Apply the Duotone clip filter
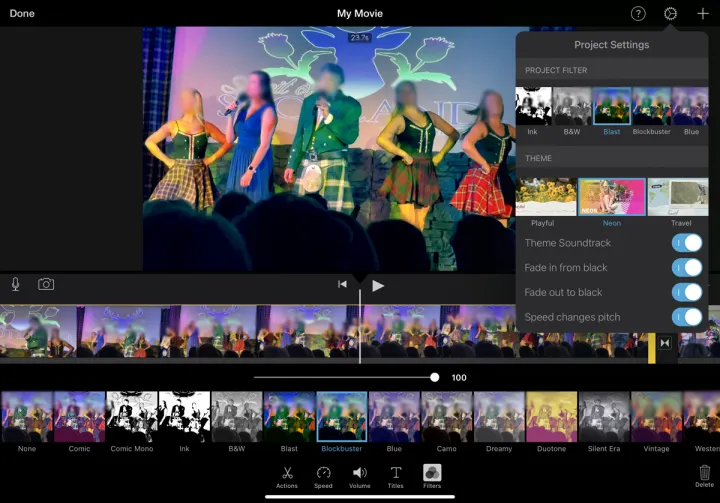Screen dimensions: 720x503 pyautogui.click(x=552, y=416)
